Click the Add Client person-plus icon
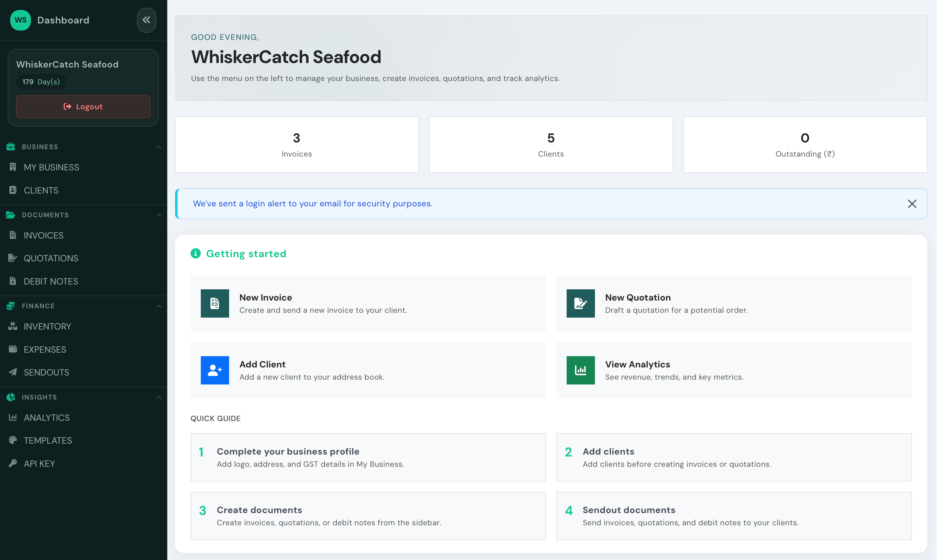Image resolution: width=937 pixels, height=560 pixels. pyautogui.click(x=215, y=370)
